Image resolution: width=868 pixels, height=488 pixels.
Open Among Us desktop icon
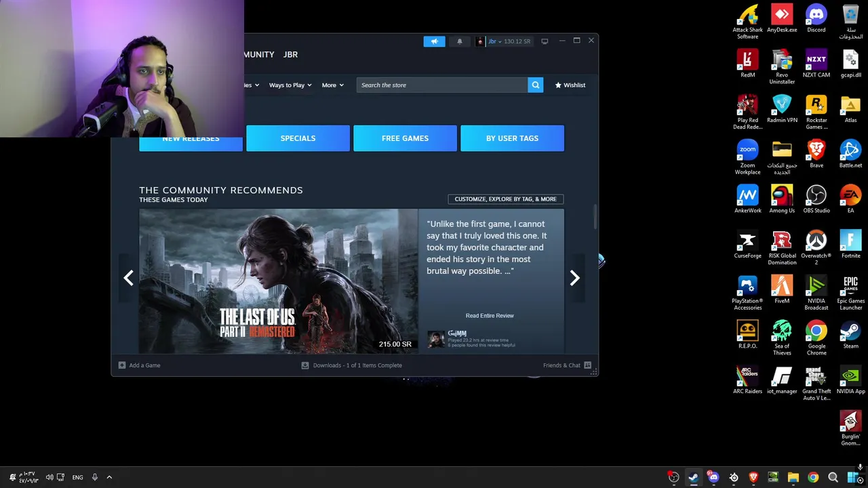point(782,199)
